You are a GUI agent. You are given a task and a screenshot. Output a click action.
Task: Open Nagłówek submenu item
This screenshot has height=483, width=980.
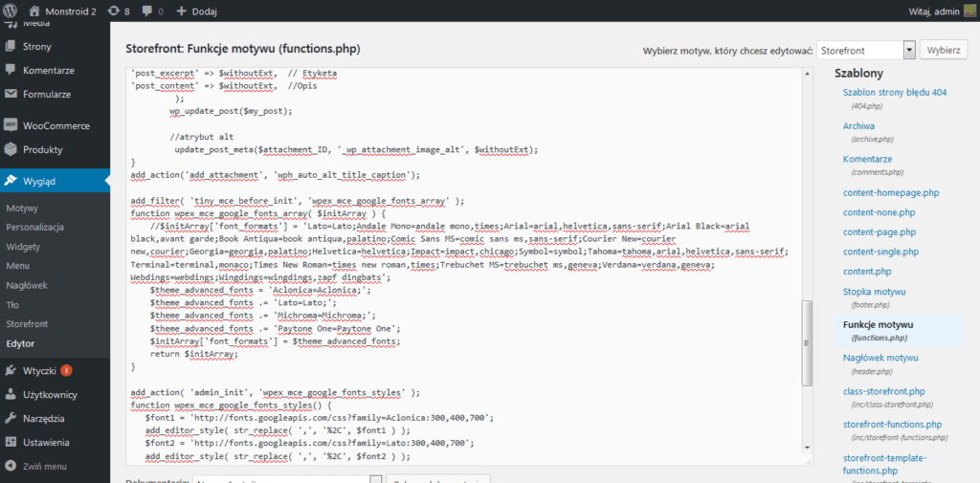(x=27, y=286)
